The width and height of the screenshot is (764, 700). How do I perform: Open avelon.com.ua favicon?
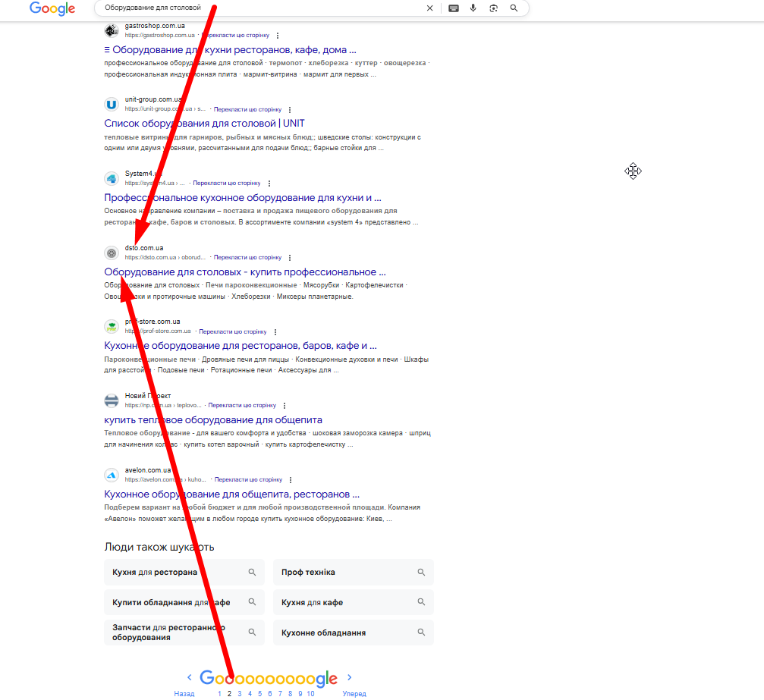(x=112, y=475)
